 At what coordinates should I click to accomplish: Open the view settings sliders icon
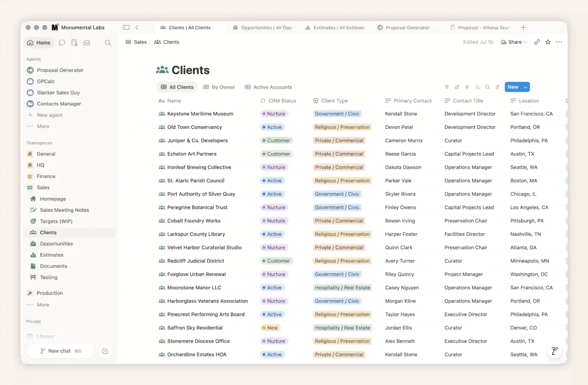coord(497,87)
